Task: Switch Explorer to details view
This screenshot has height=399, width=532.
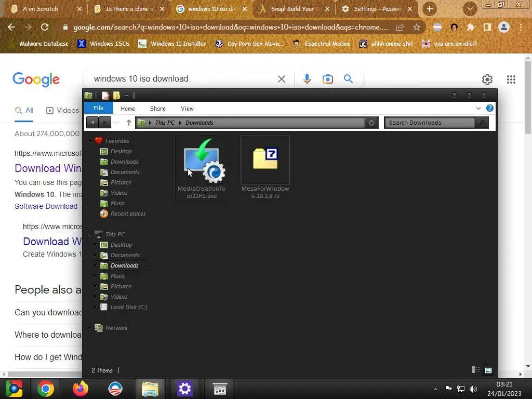Action: [x=476, y=370]
